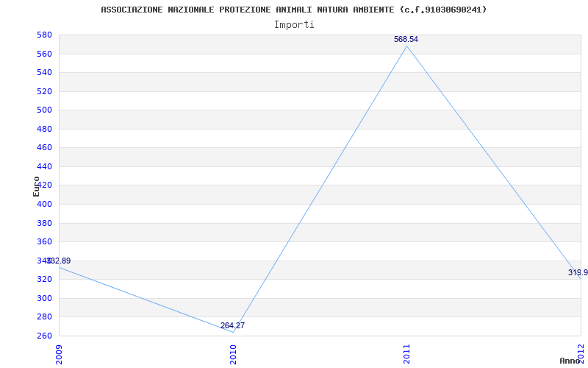Click the 580 y-axis tick label
Viewport: 588px width, 368px height.
[x=44, y=35]
